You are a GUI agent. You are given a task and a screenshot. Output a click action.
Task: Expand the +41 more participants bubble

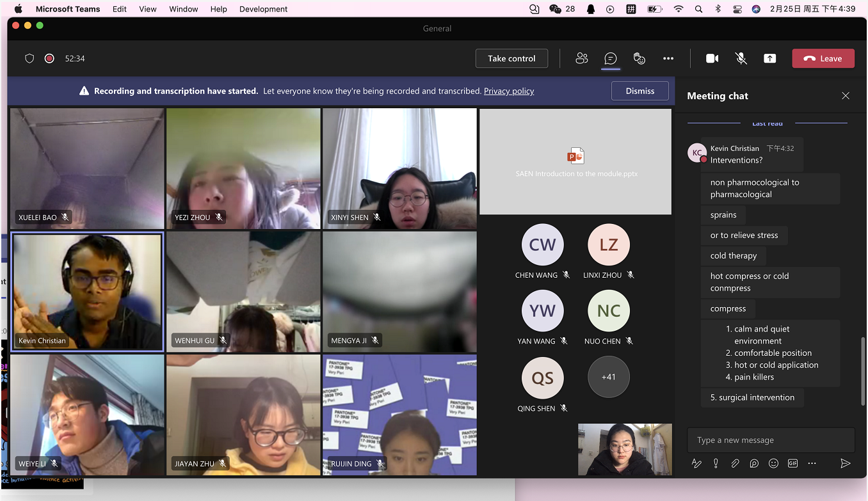click(608, 377)
